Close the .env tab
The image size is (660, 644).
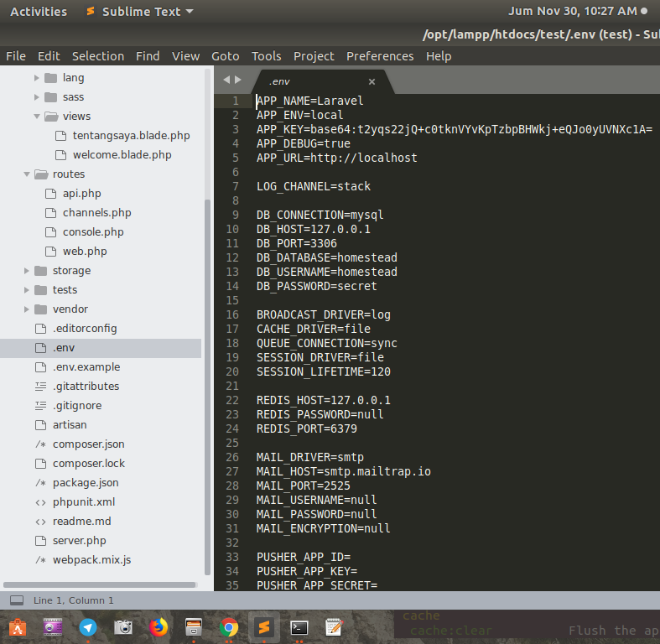[x=372, y=81]
